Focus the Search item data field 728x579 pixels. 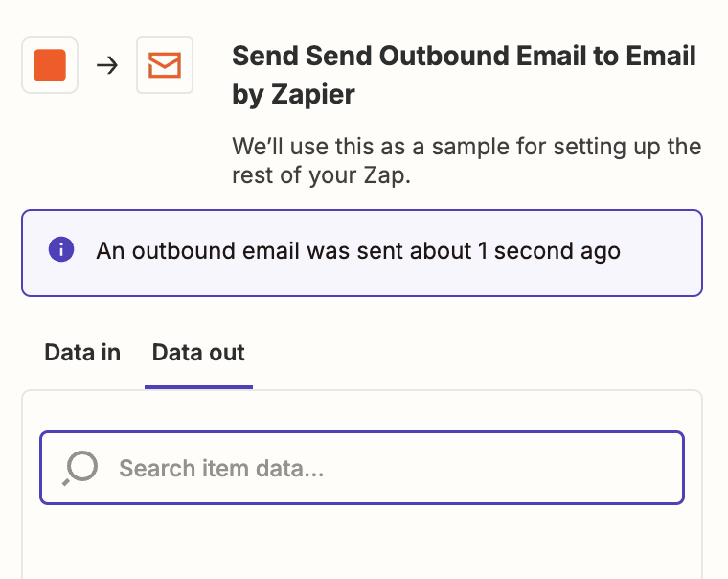point(383,468)
